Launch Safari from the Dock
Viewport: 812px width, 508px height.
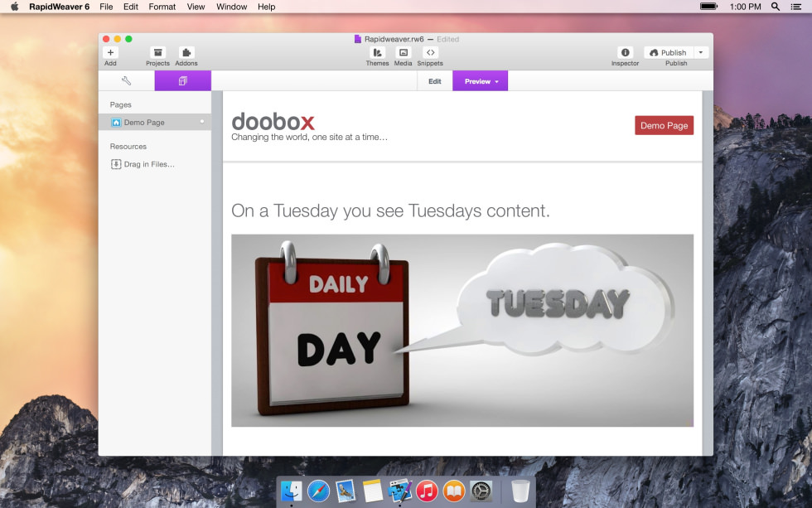318,491
